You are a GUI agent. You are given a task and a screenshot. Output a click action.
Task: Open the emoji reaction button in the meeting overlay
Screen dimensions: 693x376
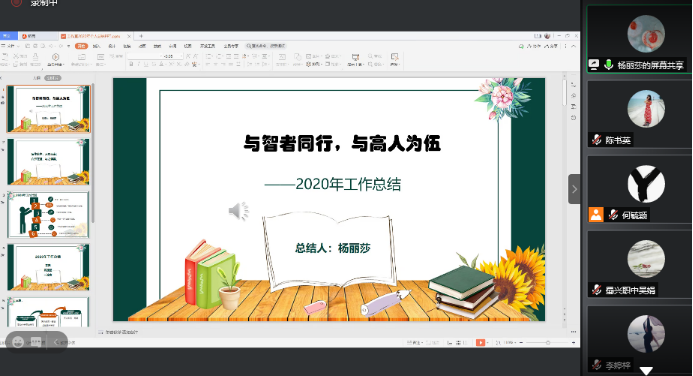coord(18,342)
